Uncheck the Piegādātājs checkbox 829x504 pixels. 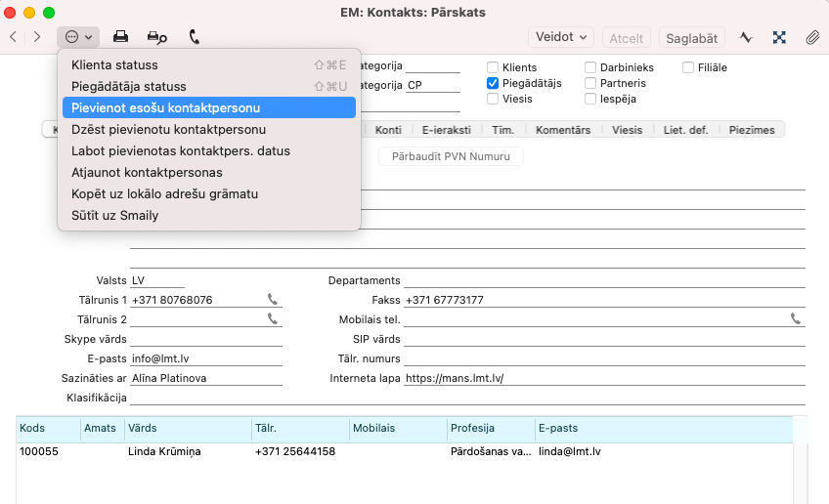point(494,83)
